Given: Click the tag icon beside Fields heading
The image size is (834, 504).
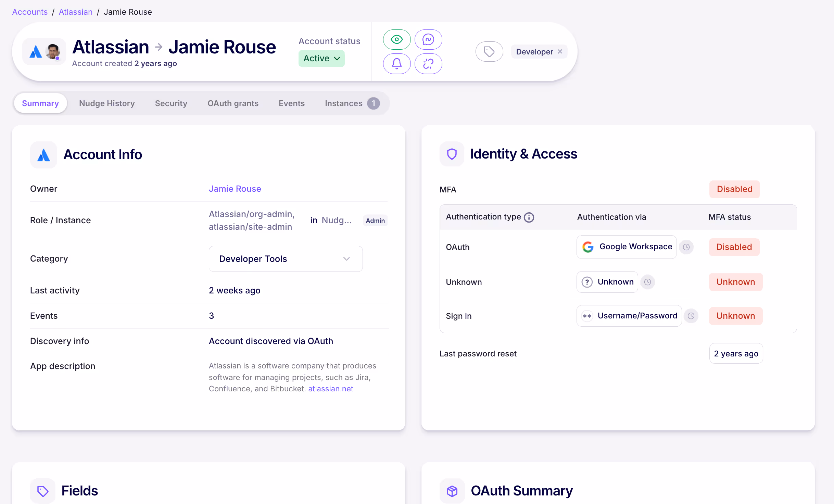Looking at the screenshot, I should click(x=43, y=491).
